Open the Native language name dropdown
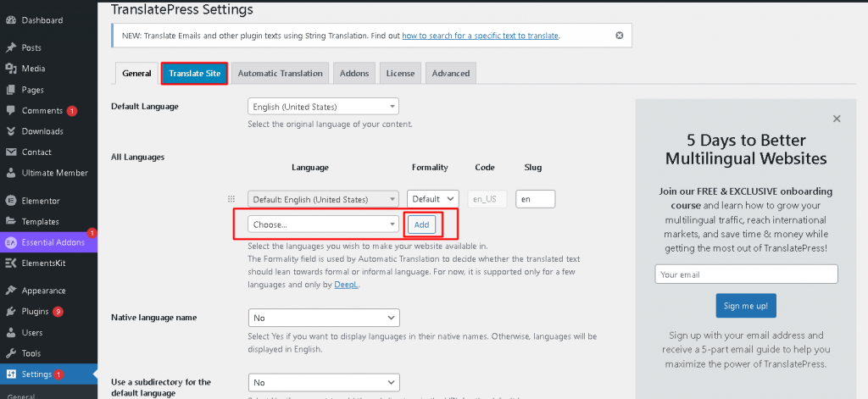The height and width of the screenshot is (399, 868). [x=323, y=317]
